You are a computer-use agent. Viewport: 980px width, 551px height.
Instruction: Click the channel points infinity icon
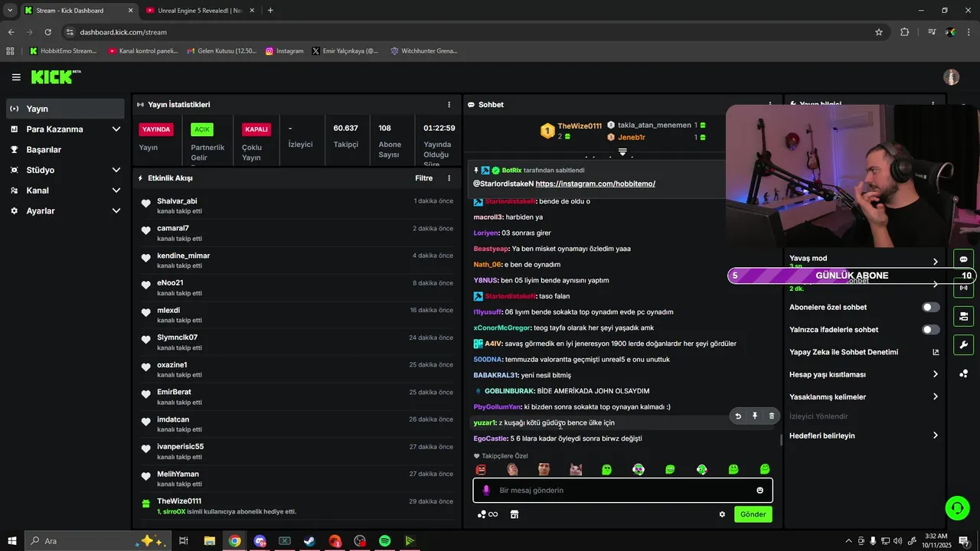tap(488, 514)
